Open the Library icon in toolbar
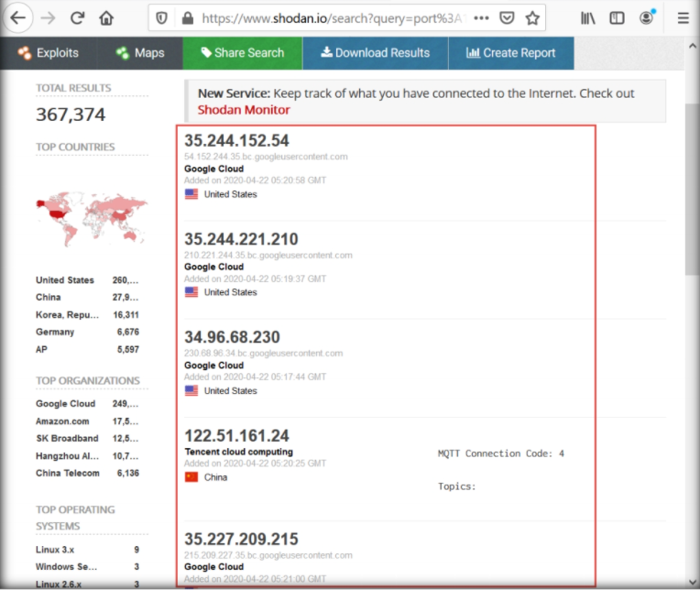700x590 pixels. click(x=588, y=18)
